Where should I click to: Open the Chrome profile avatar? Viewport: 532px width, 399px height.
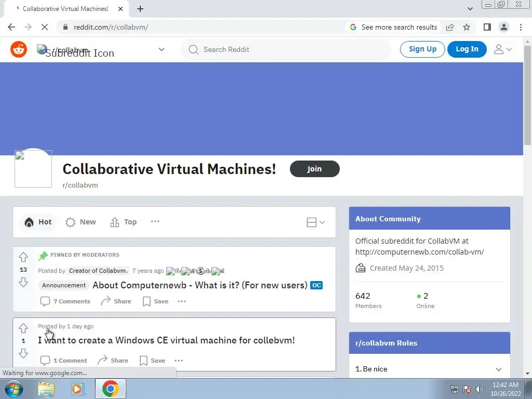click(x=504, y=27)
